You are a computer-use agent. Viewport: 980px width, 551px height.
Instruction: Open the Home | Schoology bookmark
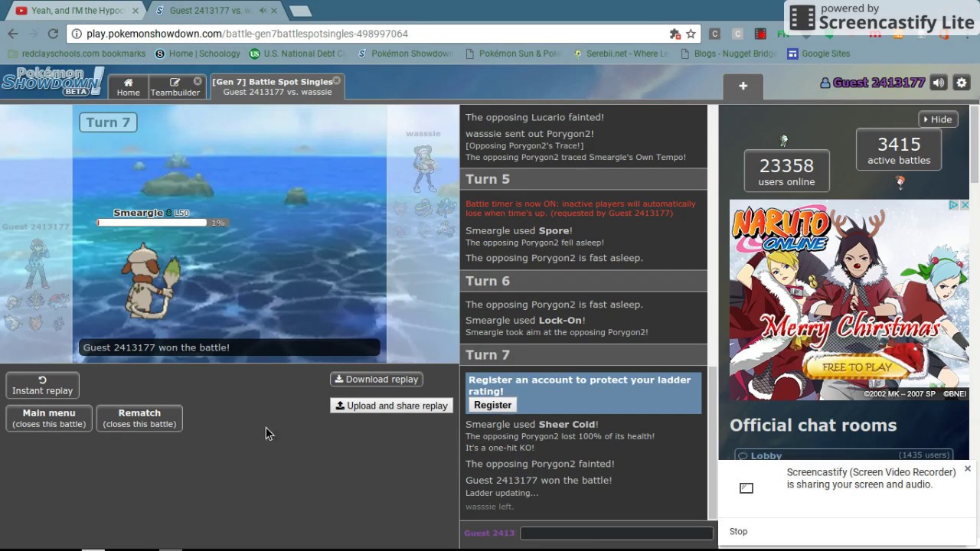pos(198,54)
